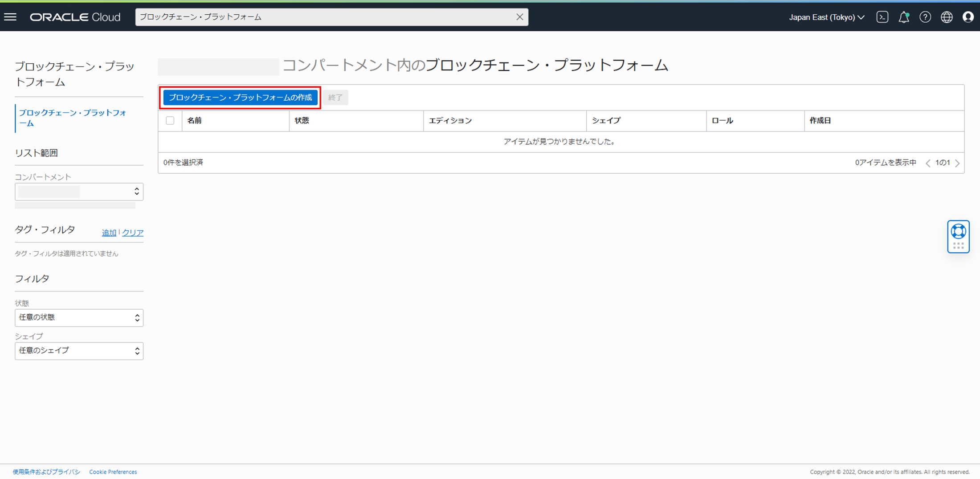Clear the search box with the X icon
The width and height of the screenshot is (980, 479).
click(519, 16)
